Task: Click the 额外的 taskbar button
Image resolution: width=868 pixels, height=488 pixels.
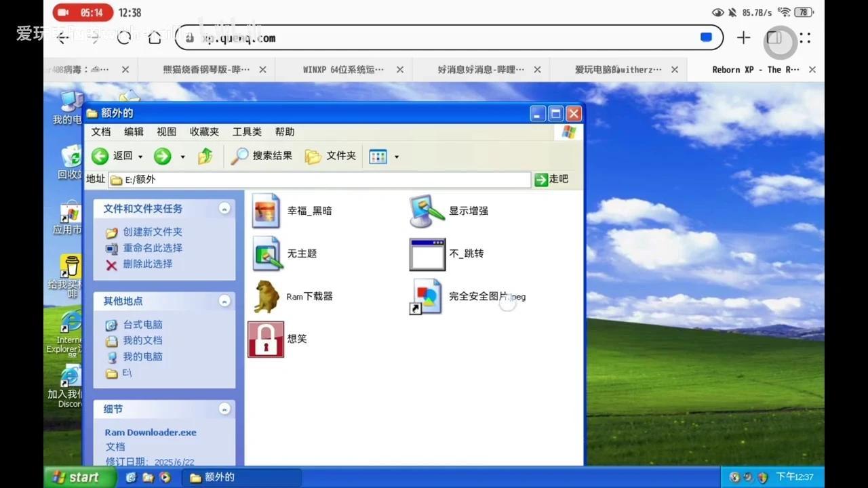Action: click(x=241, y=477)
